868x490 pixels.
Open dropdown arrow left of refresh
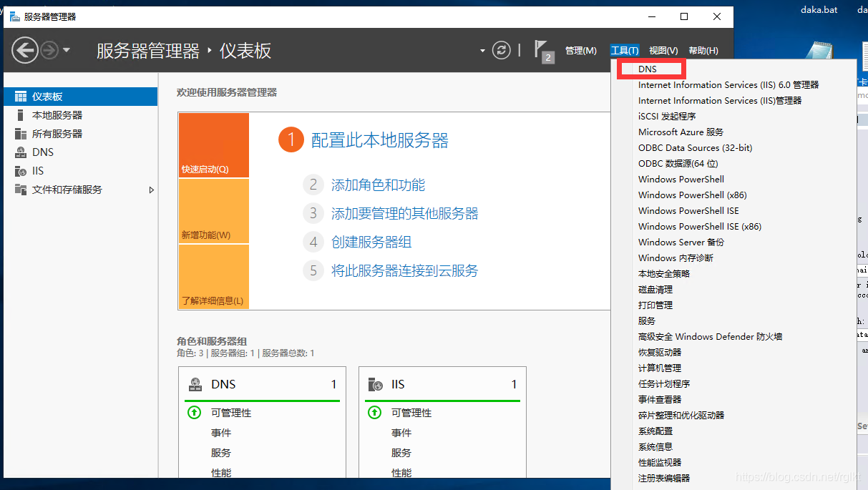tap(483, 51)
